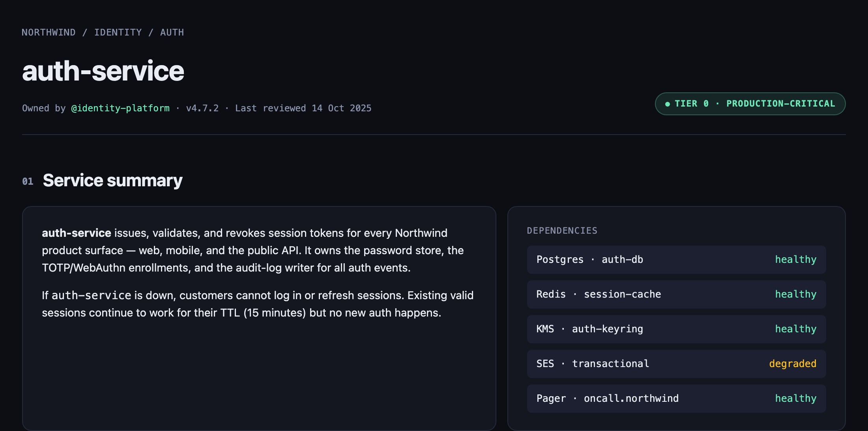The width and height of the screenshot is (868, 431).
Task: Click the DEPENDENCIES label
Action: click(x=562, y=230)
